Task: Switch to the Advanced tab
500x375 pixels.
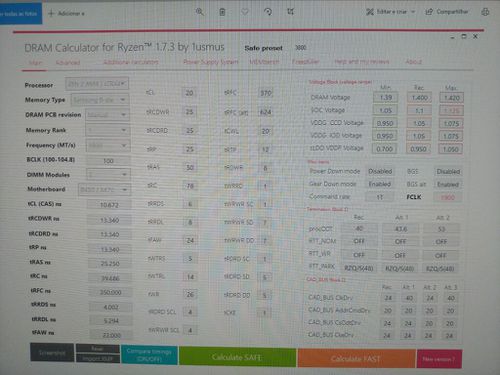Action: point(68,62)
